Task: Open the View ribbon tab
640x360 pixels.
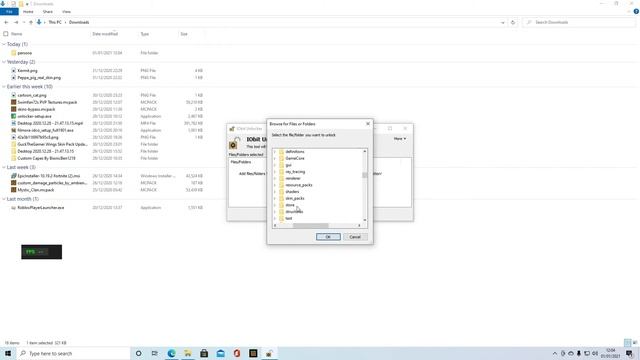Action: coord(67,12)
